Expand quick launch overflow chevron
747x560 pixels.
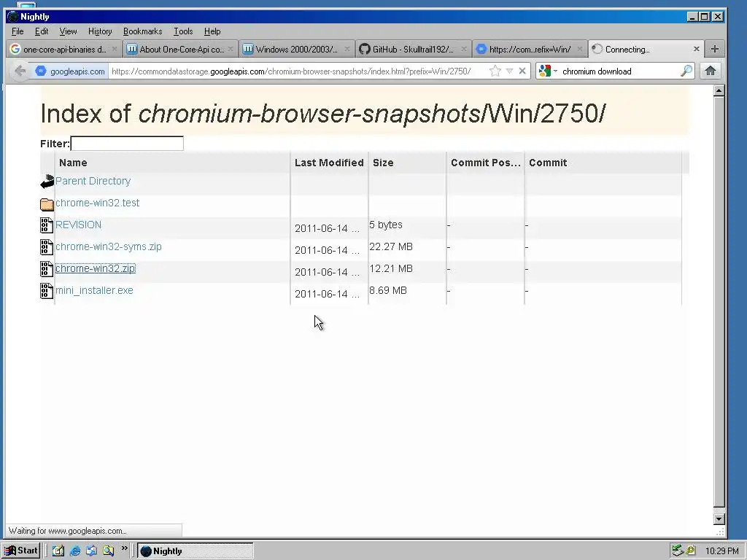[x=124, y=548]
